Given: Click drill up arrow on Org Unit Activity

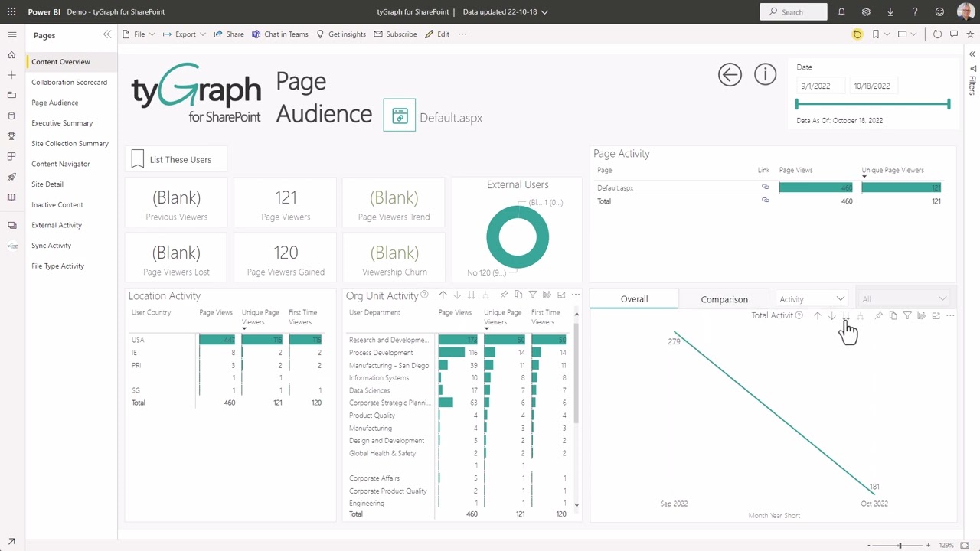Looking at the screenshot, I should pyautogui.click(x=443, y=295).
